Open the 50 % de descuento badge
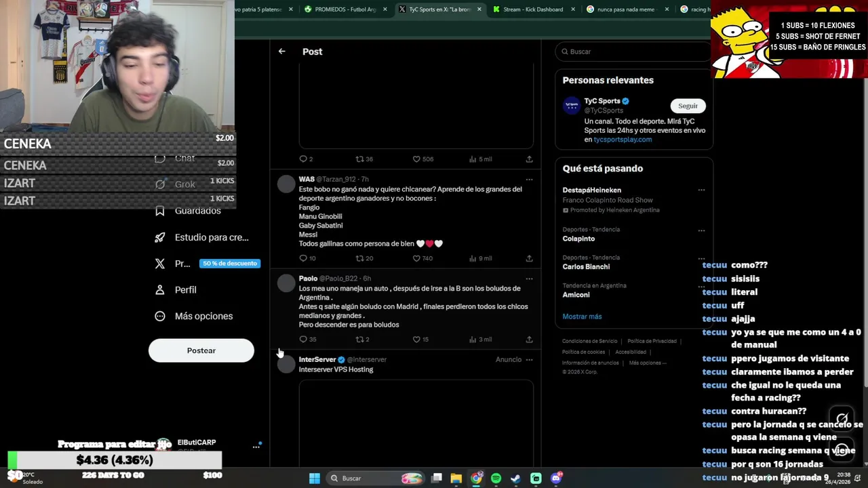Screen dimensions: 868x488 (230, 264)
